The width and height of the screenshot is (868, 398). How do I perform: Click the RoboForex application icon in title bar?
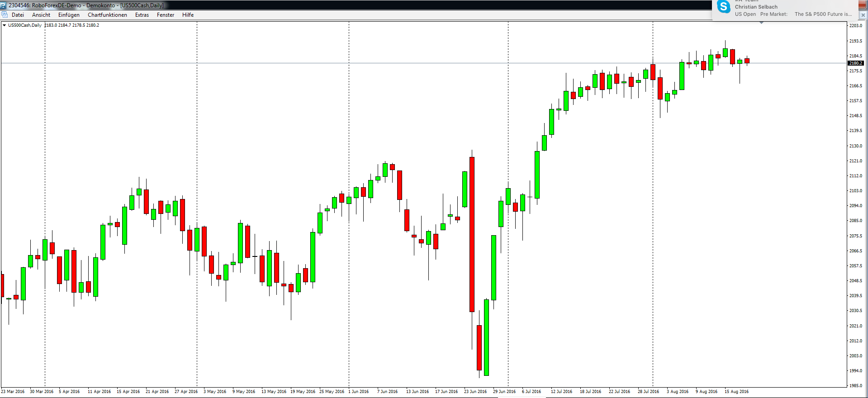[4, 5]
